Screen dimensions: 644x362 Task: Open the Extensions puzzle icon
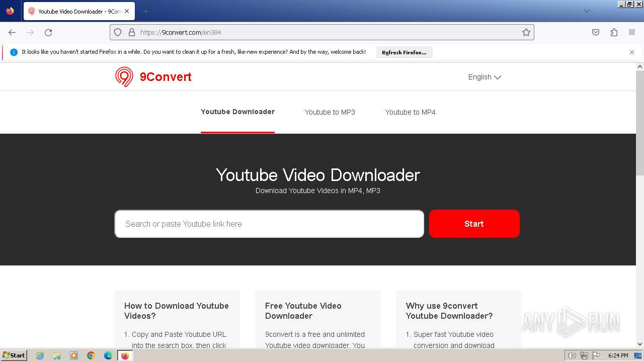click(614, 32)
